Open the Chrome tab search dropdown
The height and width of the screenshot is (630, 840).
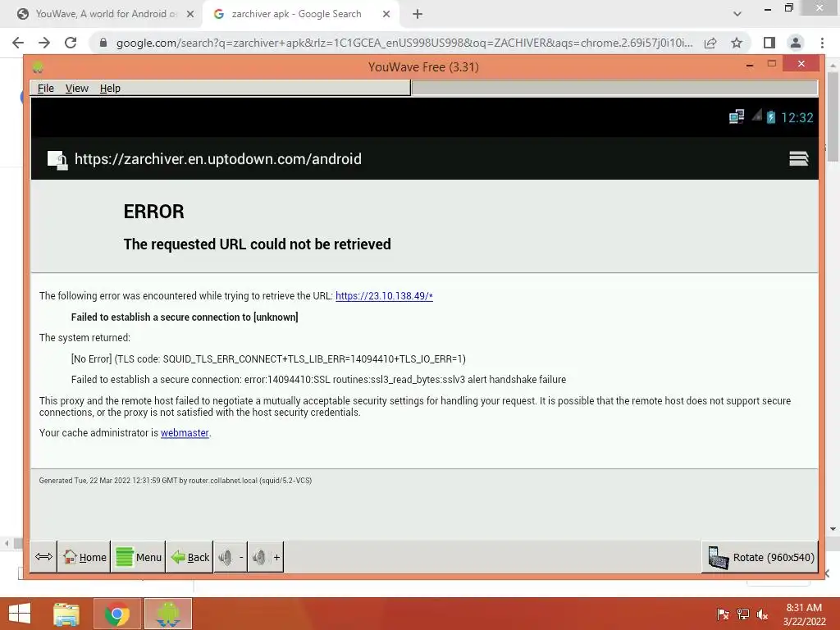tap(737, 15)
